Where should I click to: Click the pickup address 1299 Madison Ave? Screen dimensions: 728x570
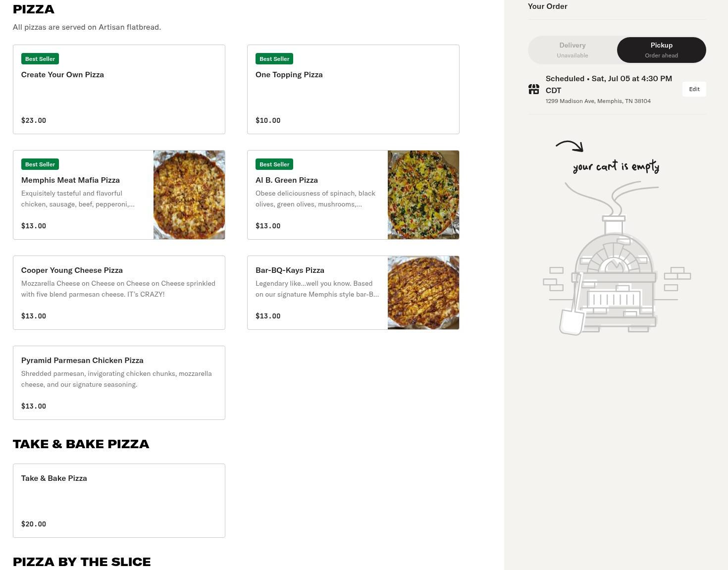[x=598, y=101]
